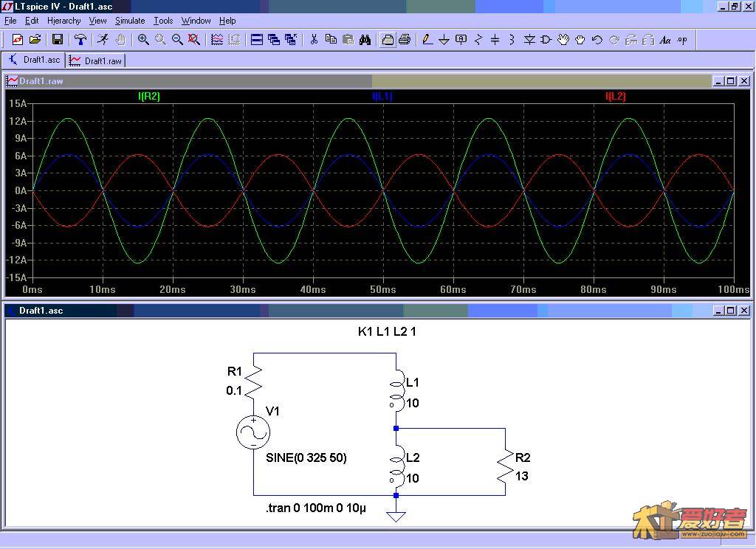Click the Print icon
Screen dimensions: 756x549
405,40
